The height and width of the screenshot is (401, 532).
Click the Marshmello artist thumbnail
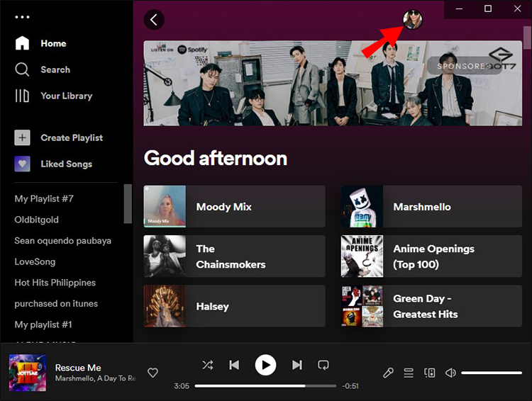tap(362, 206)
